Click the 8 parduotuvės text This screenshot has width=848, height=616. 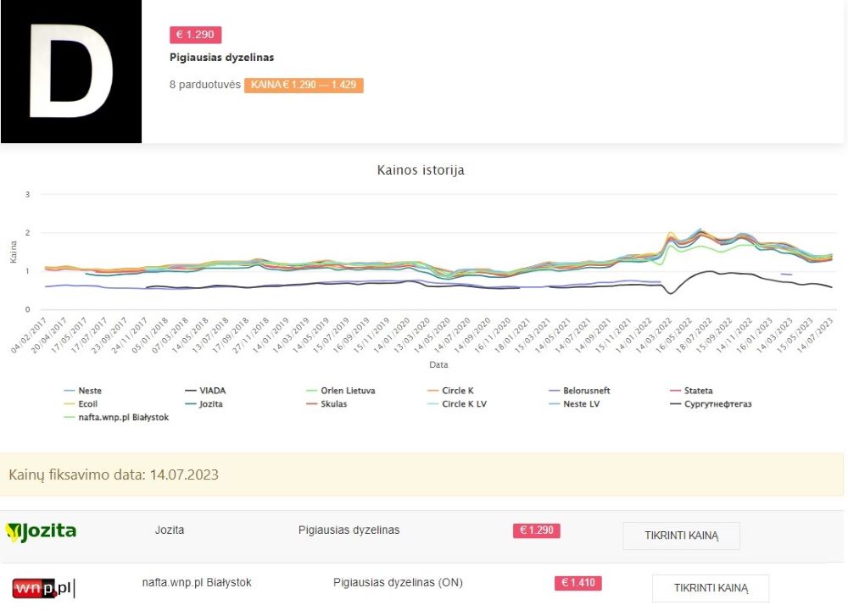[x=205, y=84]
